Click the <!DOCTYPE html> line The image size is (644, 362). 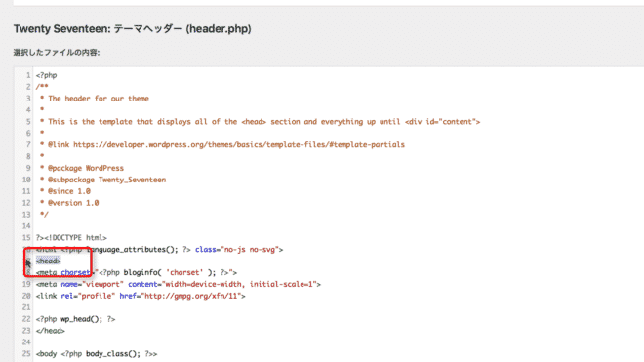pyautogui.click(x=71, y=237)
